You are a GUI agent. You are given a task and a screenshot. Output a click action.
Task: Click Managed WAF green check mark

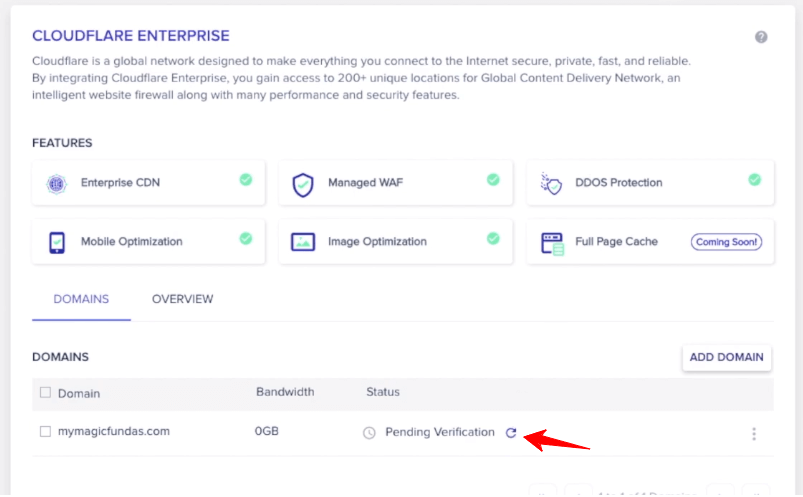point(493,180)
